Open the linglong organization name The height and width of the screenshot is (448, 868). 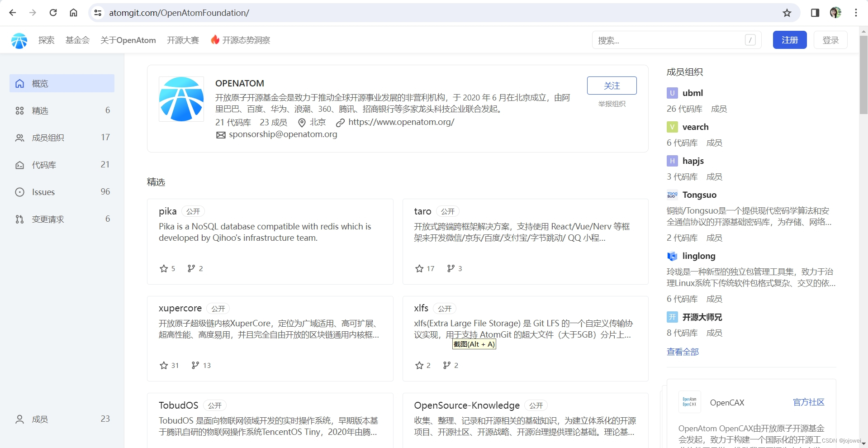699,256
